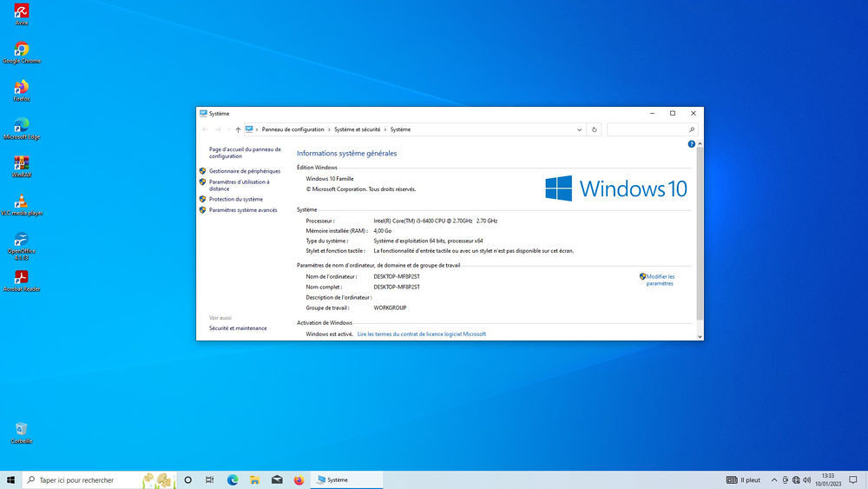Viewport: 868px width, 489px height.
Task: Click the help question mark icon
Action: 692,144
